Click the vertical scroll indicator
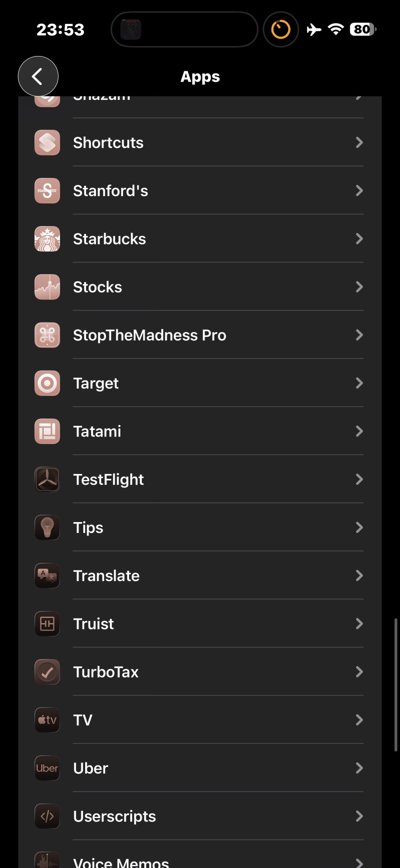400x868 pixels. (x=396, y=685)
